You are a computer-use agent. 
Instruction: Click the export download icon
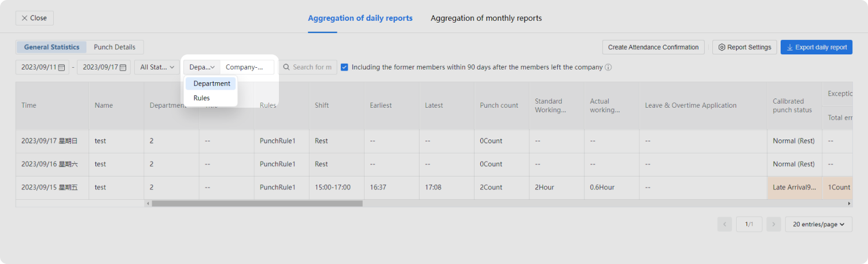point(789,47)
